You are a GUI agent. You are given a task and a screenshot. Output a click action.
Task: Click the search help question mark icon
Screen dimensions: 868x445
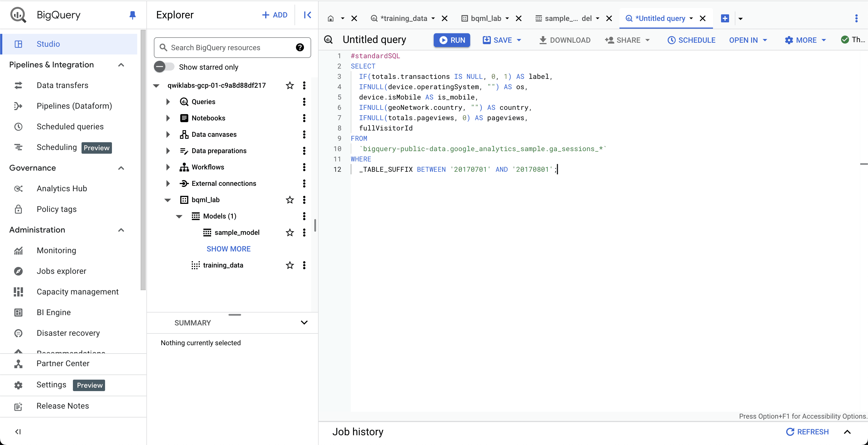[300, 48]
